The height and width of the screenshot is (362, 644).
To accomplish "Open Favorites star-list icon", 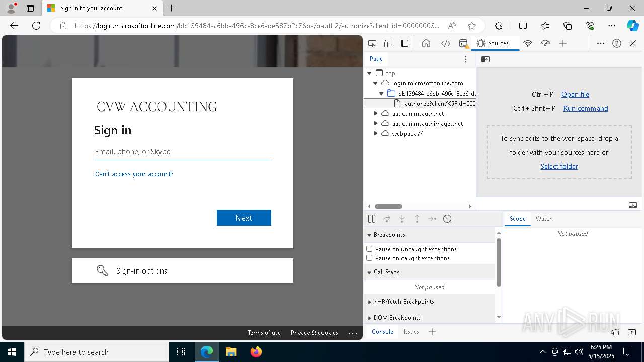I will pyautogui.click(x=545, y=26).
